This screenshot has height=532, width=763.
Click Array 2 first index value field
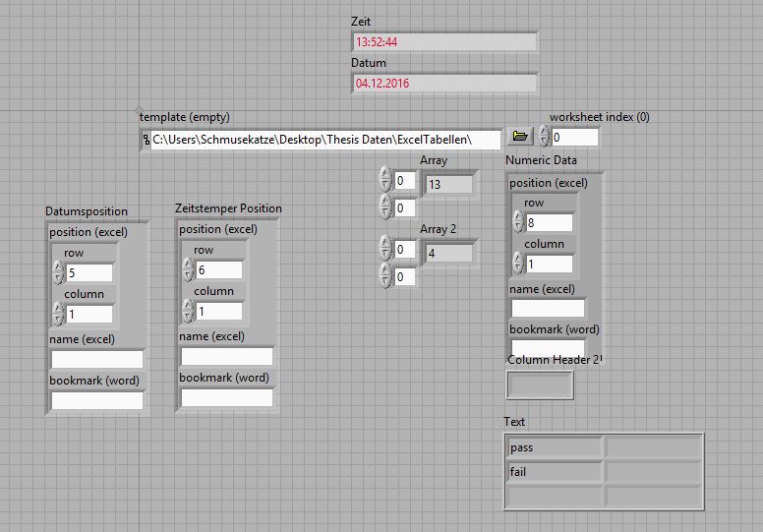point(405,249)
